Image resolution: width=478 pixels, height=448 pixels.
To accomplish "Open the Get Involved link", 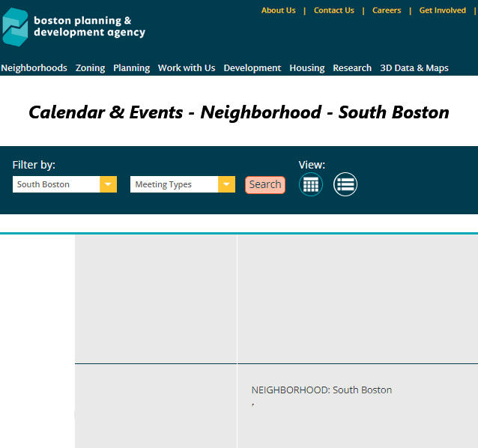I will [x=442, y=10].
